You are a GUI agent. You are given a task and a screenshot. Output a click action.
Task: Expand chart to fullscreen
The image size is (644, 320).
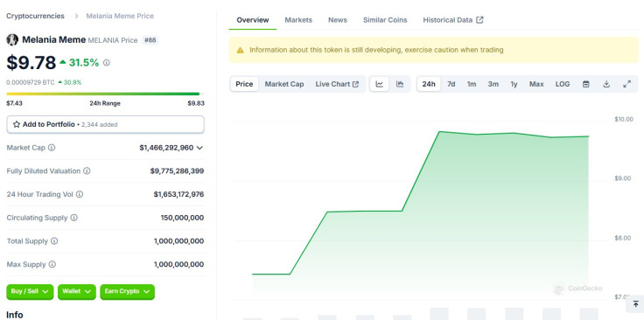pyautogui.click(x=626, y=84)
